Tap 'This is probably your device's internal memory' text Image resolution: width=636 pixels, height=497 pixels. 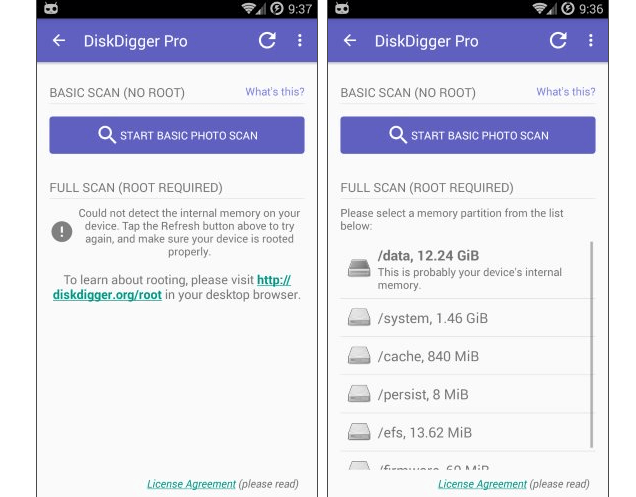point(470,278)
